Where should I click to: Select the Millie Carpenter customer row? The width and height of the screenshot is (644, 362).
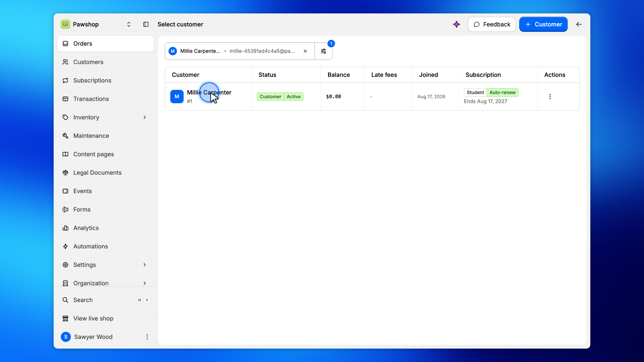372,97
